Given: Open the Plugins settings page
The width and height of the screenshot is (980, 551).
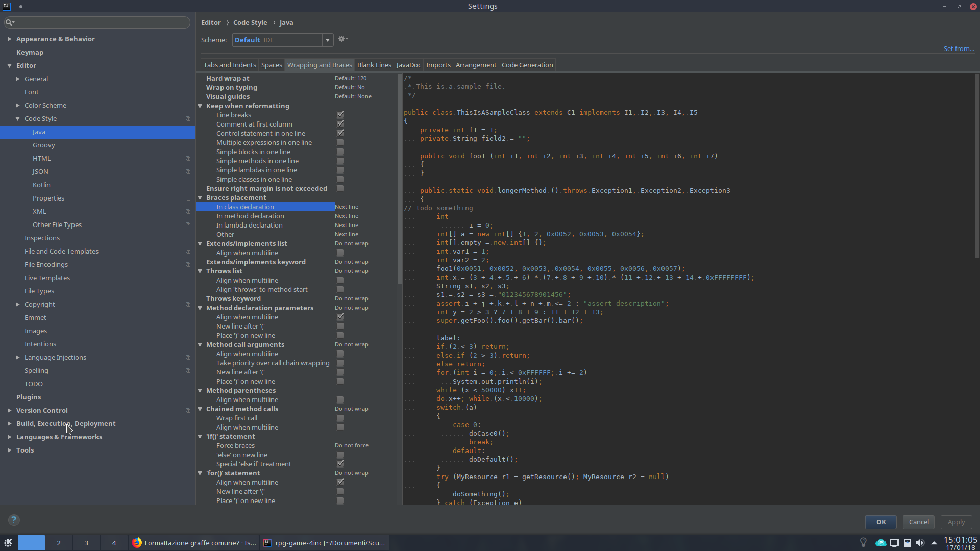Looking at the screenshot, I should click(29, 397).
